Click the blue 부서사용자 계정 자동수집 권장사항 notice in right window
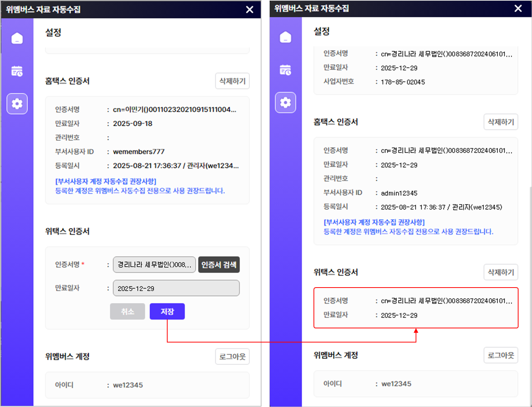This screenshot has height=407, width=532. coord(409,227)
